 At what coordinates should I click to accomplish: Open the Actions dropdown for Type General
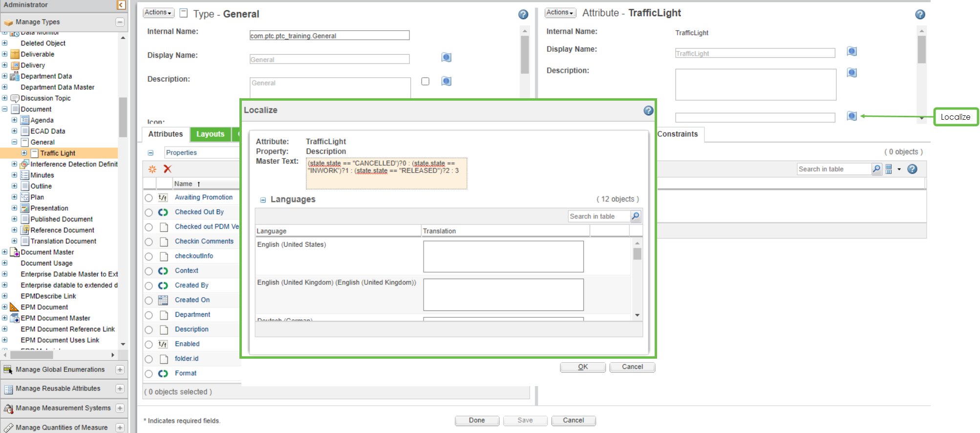(x=158, y=13)
